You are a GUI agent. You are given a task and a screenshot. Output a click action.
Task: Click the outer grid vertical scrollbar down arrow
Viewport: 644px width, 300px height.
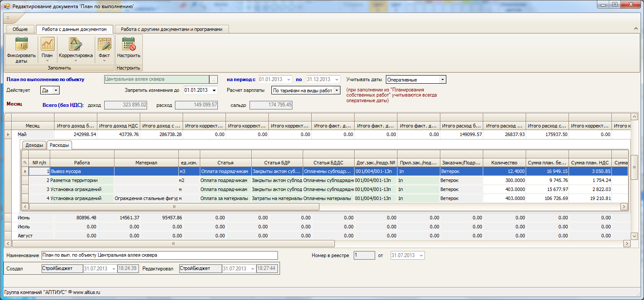pyautogui.click(x=634, y=236)
